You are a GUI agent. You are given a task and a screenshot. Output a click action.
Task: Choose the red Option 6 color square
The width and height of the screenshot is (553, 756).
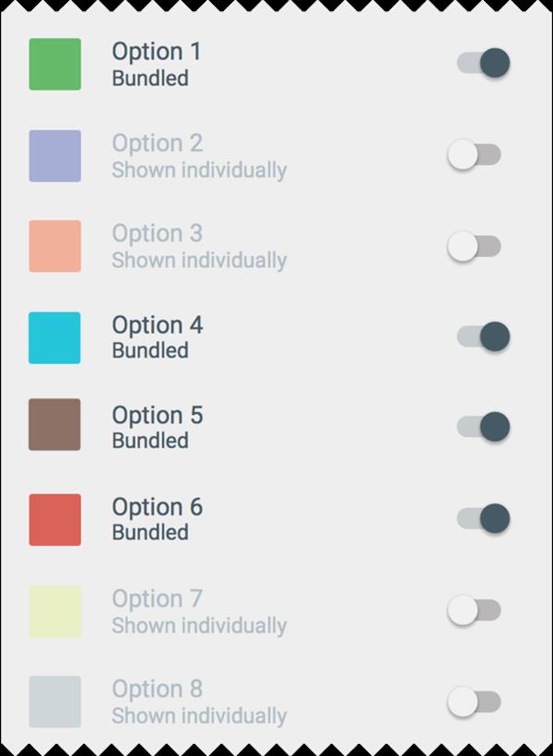coord(55,520)
